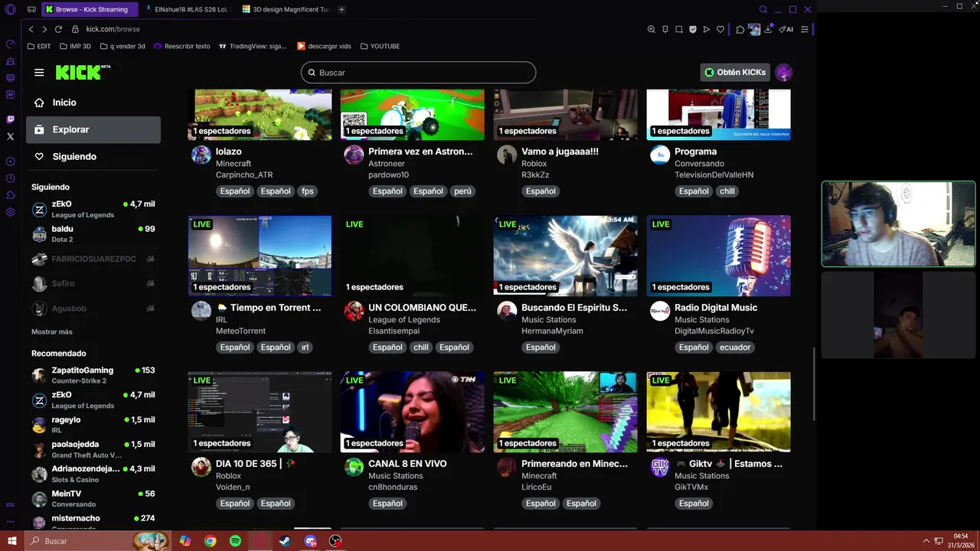
Task: Open the q vender 3d bookmarks folder
Action: coord(122,46)
